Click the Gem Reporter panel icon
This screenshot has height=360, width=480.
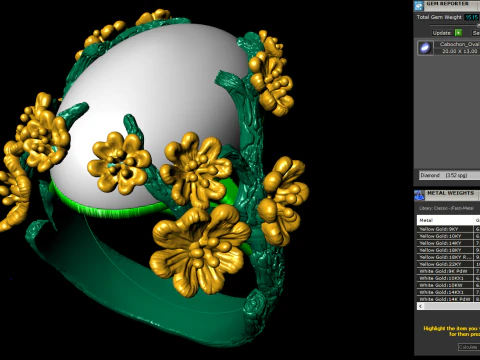pyautogui.click(x=419, y=5)
